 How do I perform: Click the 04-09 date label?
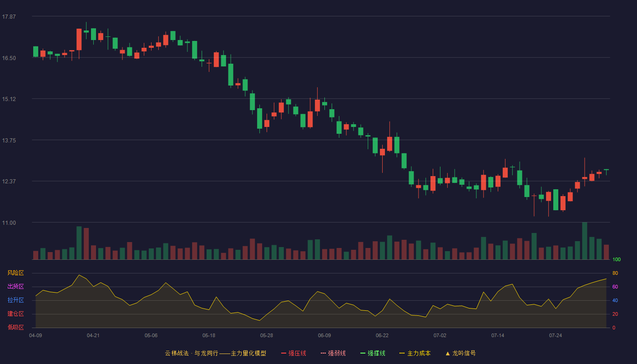[x=35, y=335]
